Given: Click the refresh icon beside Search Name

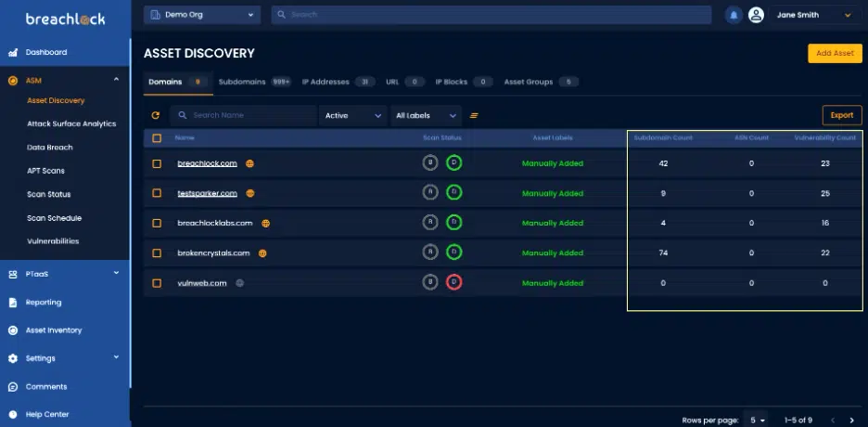Looking at the screenshot, I should tap(156, 115).
